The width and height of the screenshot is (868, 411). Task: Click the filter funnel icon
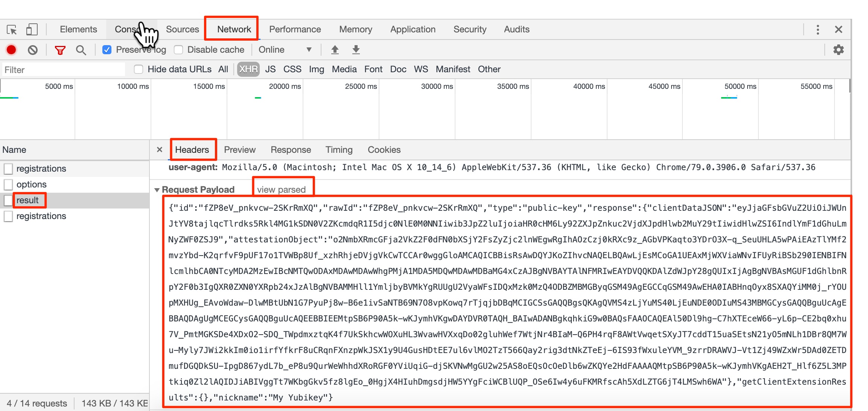click(60, 50)
